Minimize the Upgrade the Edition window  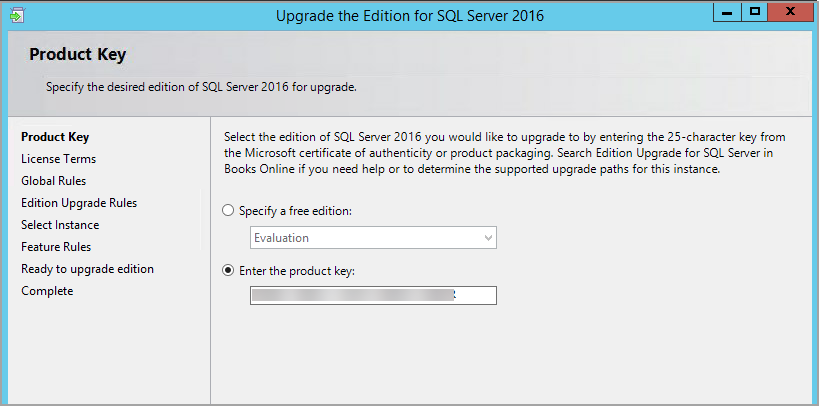pyautogui.click(x=729, y=12)
